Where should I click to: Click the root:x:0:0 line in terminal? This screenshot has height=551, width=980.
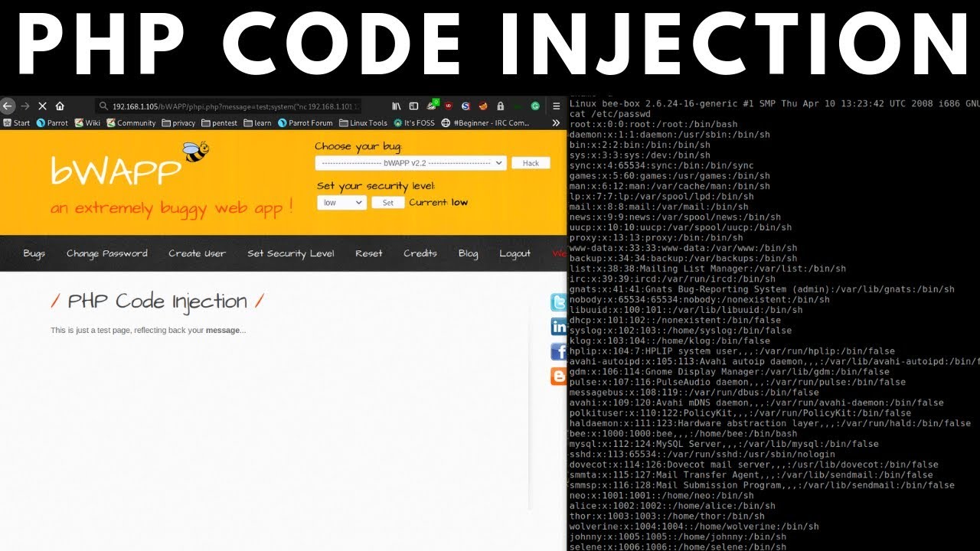tap(653, 124)
